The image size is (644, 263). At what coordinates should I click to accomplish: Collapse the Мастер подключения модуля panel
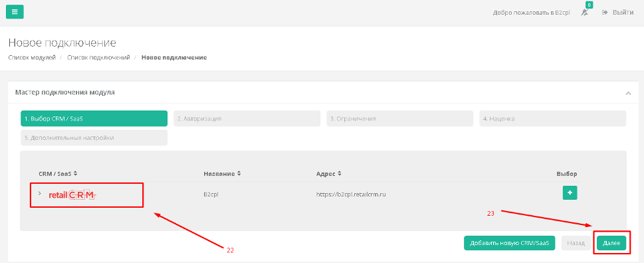click(628, 93)
